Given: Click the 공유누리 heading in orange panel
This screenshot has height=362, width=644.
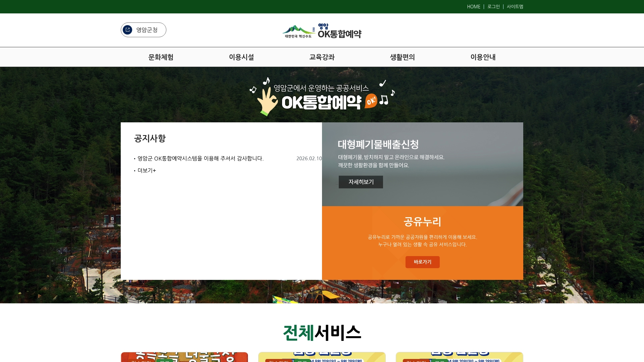Looking at the screenshot, I should coord(423,222).
